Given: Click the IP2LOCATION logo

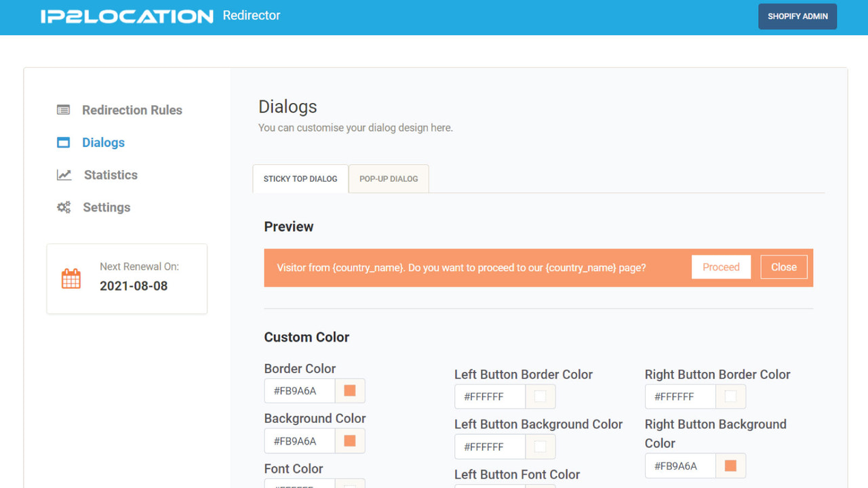Looking at the screenshot, I should [127, 16].
